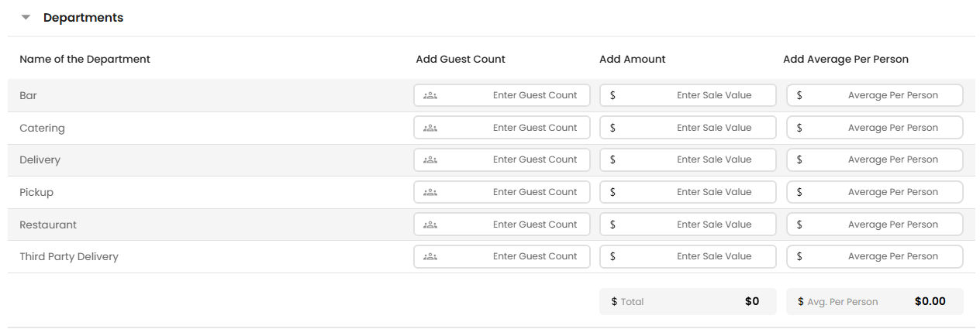Select the Third Party Delivery department name
The image size is (980, 336).
pos(69,256)
